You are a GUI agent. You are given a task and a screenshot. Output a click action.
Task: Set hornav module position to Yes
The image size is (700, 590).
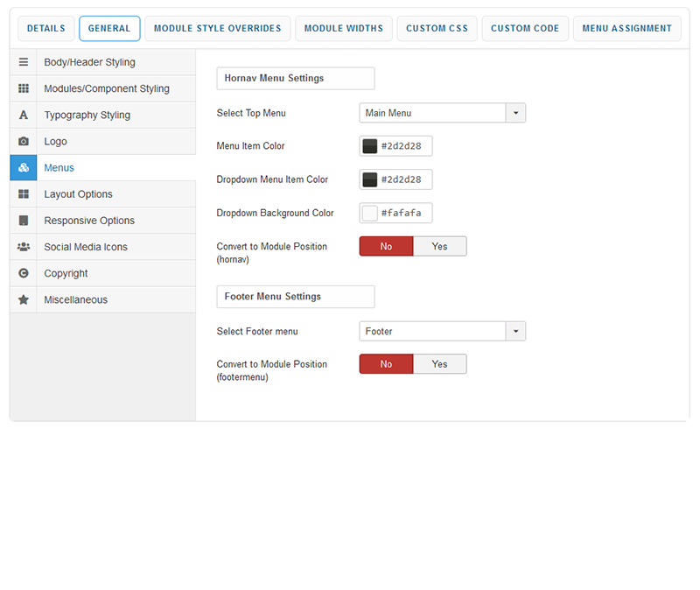tap(439, 246)
